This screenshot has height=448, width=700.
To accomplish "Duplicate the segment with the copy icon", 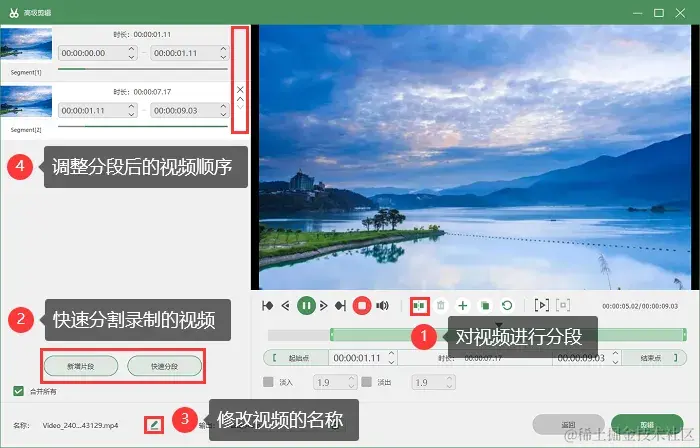I will pos(484,306).
